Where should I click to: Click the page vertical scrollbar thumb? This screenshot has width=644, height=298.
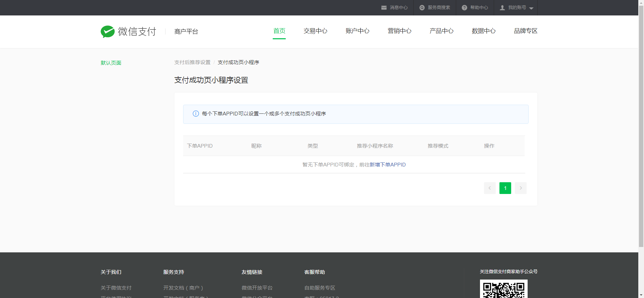[641, 126]
